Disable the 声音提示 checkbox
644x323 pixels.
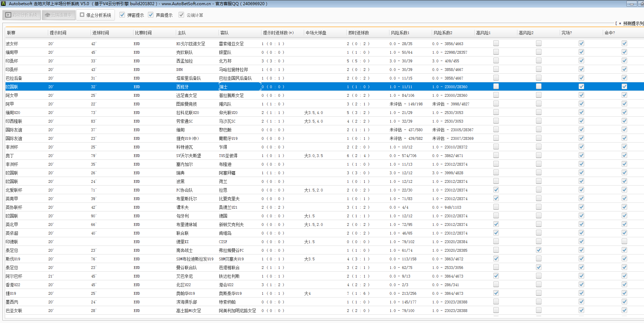151,15
